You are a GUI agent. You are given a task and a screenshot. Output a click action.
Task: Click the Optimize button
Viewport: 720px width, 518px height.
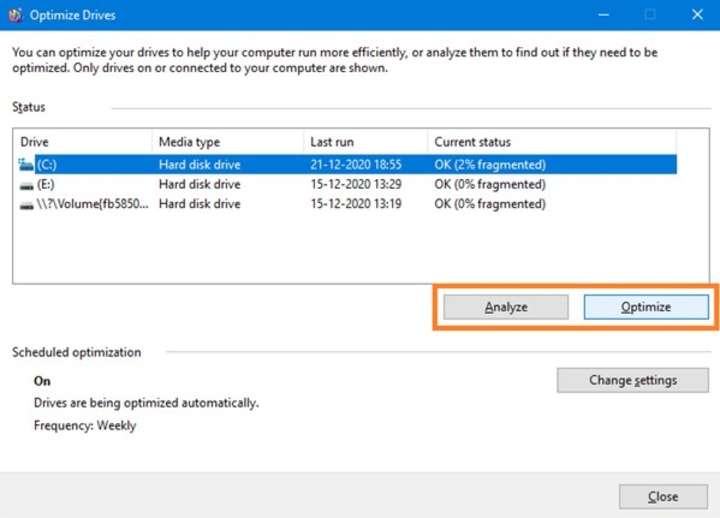pyautogui.click(x=646, y=307)
